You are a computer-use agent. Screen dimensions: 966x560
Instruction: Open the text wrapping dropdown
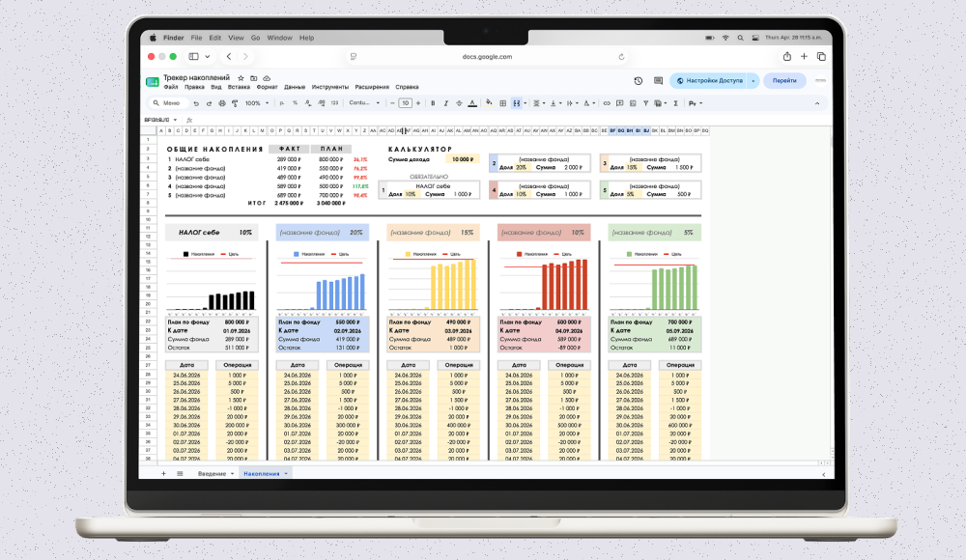coord(572,103)
